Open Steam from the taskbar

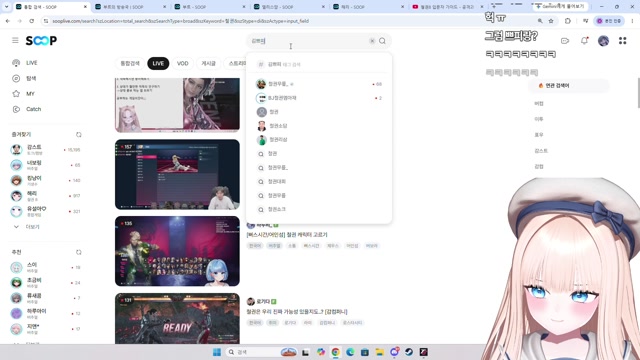(409, 352)
